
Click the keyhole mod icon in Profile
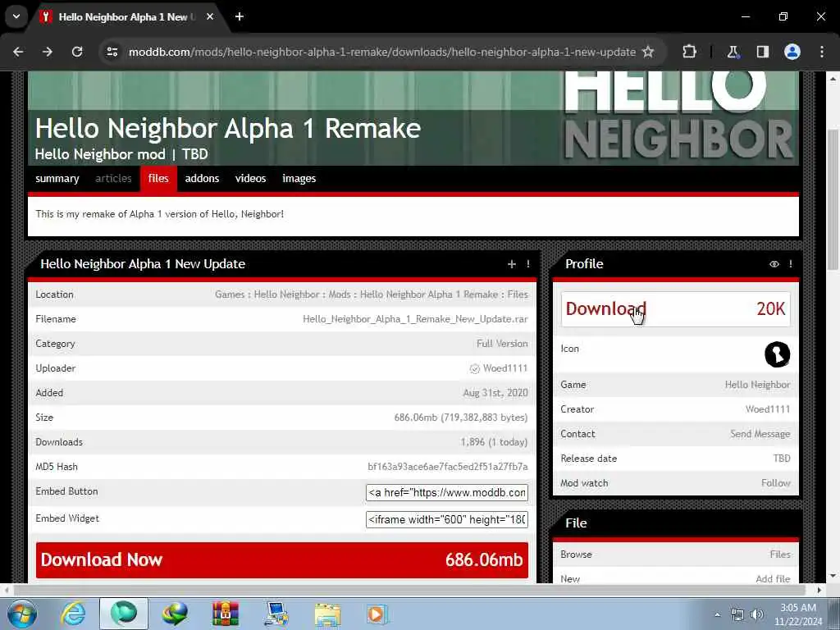click(x=778, y=354)
